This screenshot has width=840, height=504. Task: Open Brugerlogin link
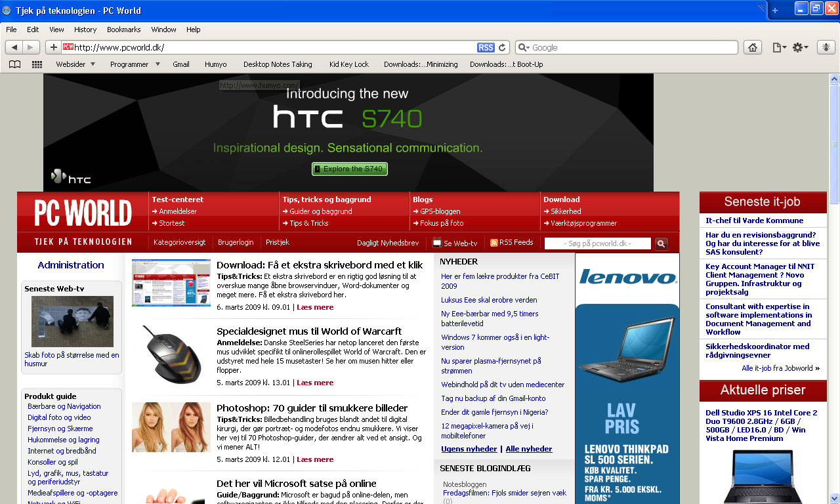[x=236, y=242]
